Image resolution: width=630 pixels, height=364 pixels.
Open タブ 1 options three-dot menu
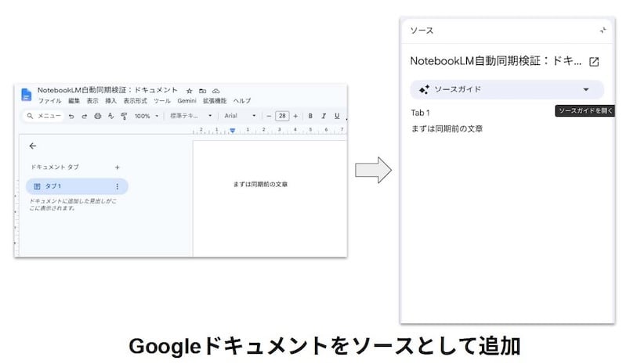point(118,186)
